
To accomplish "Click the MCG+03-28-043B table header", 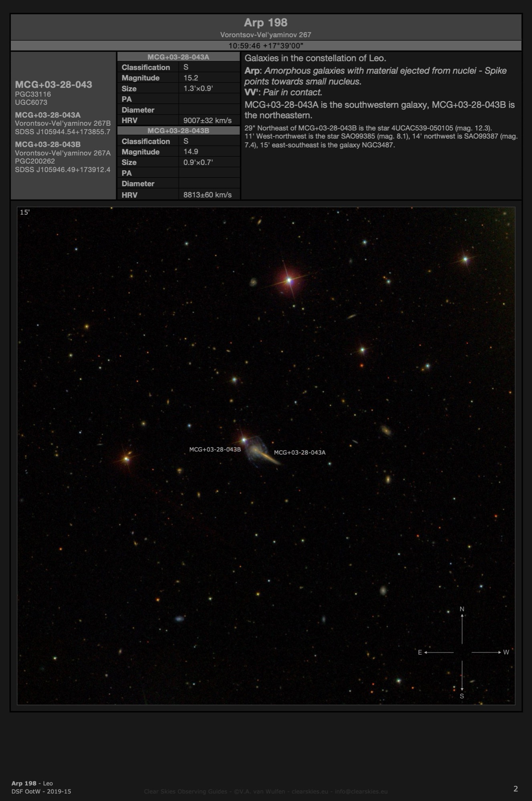I will 178,131.
